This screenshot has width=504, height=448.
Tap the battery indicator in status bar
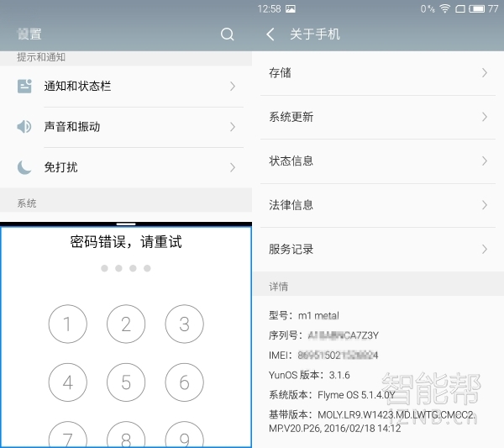pyautogui.click(x=475, y=8)
